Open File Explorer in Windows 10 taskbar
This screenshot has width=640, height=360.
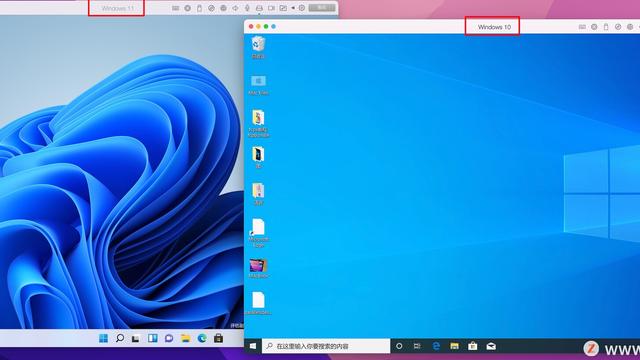pyautogui.click(x=454, y=346)
